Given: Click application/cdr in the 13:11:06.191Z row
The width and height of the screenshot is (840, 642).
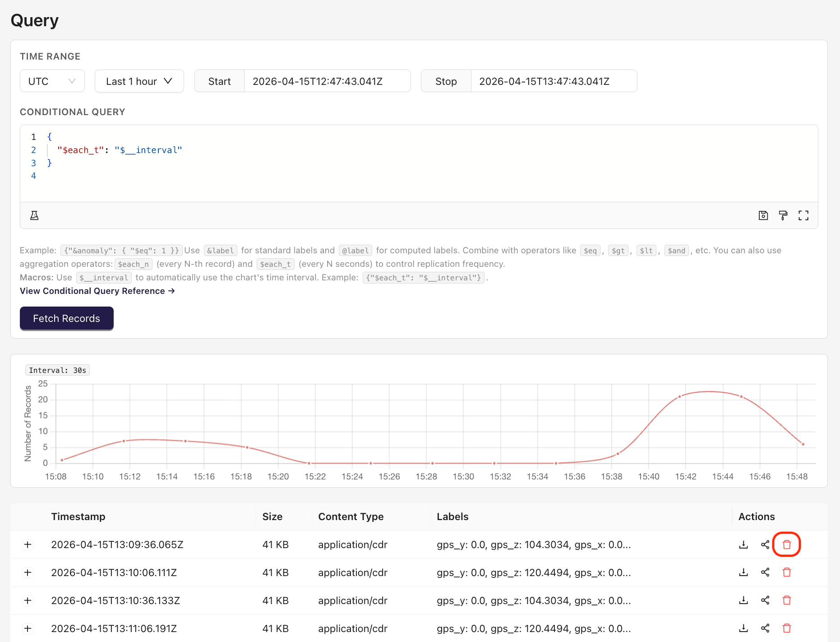Looking at the screenshot, I should 353,628.
